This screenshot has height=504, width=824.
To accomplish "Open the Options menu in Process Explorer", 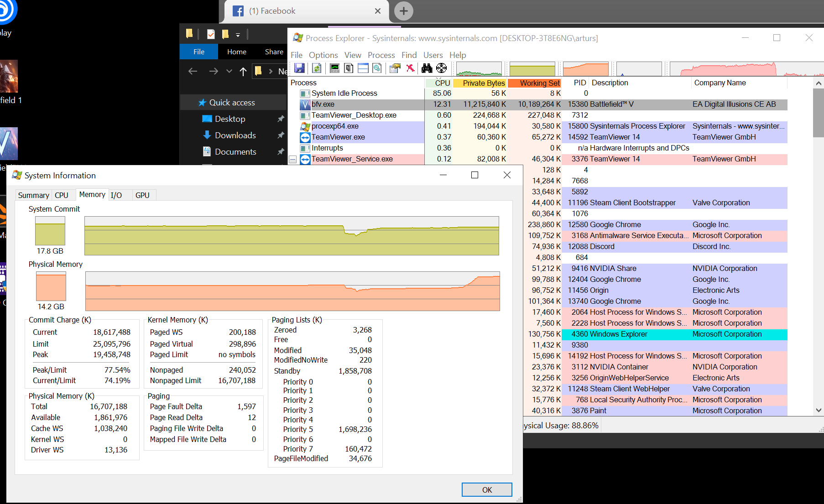I will click(323, 55).
